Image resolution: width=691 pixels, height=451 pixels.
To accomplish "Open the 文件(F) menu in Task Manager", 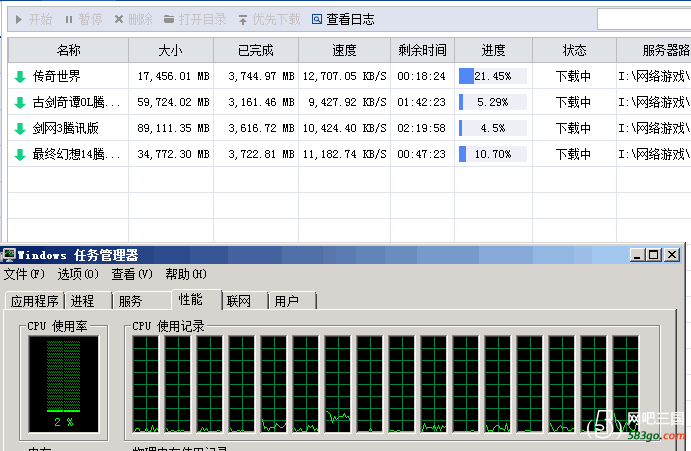I will point(24,274).
